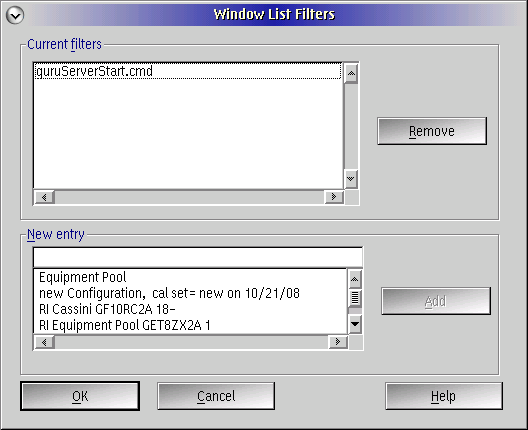Click up arrow of New entry list scrollbar
The height and width of the screenshot is (430, 528).
point(355,279)
